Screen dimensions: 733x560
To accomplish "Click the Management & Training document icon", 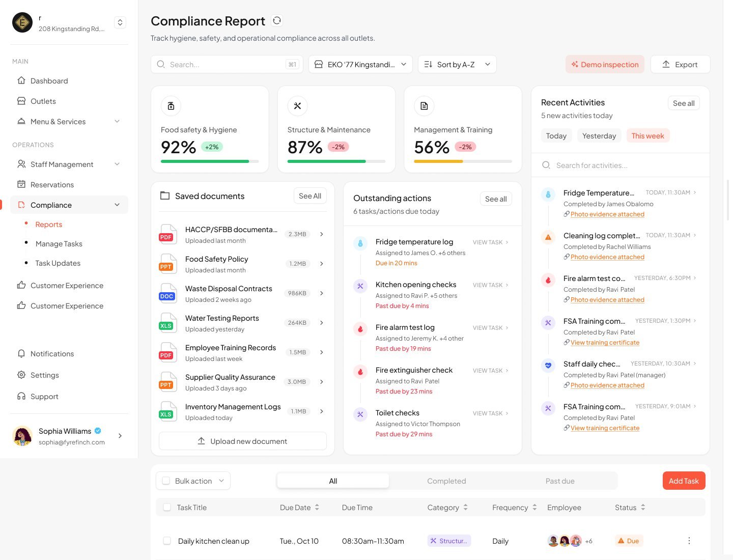I will pos(424,106).
